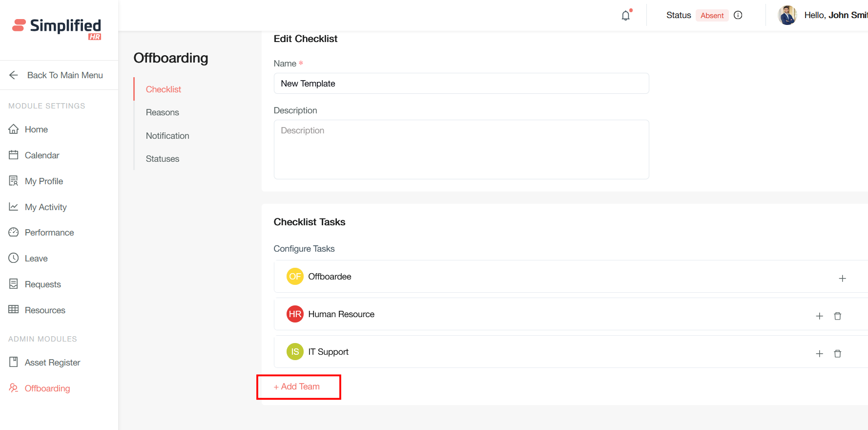Add a task to Human Resource
The image size is (868, 430).
coord(819,316)
